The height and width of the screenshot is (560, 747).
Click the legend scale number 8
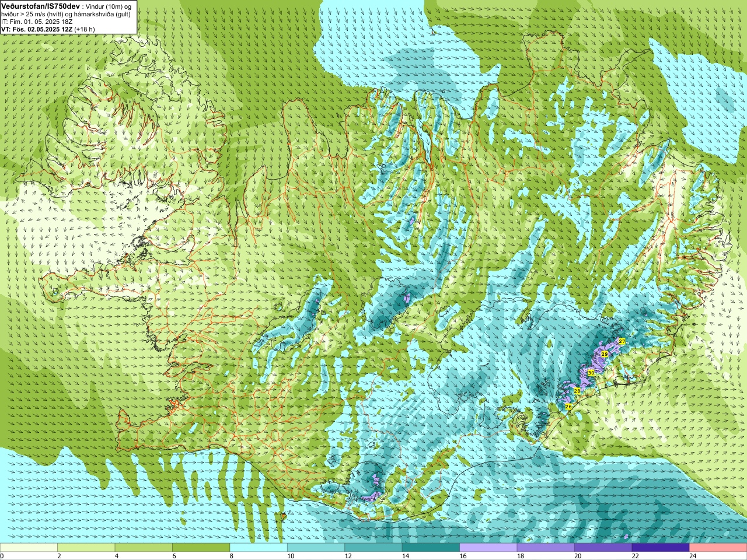[x=232, y=556]
